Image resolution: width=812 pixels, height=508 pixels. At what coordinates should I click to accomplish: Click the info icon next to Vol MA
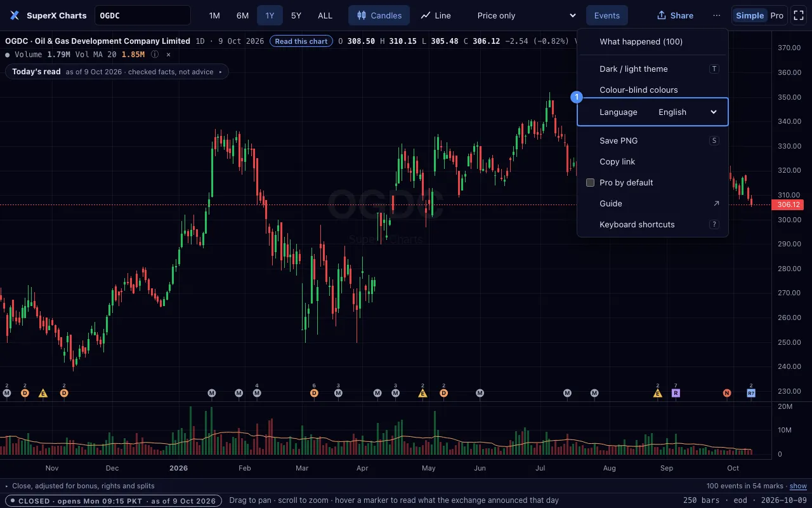coord(155,54)
